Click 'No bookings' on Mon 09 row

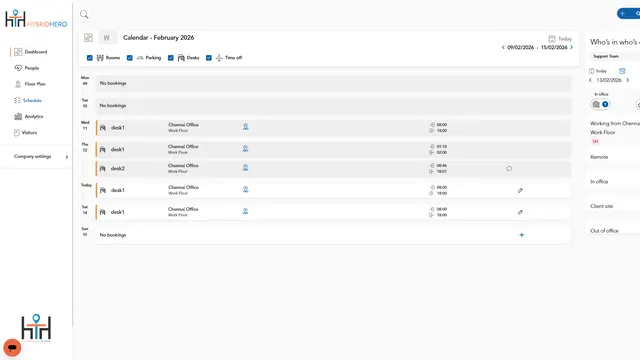(113, 83)
